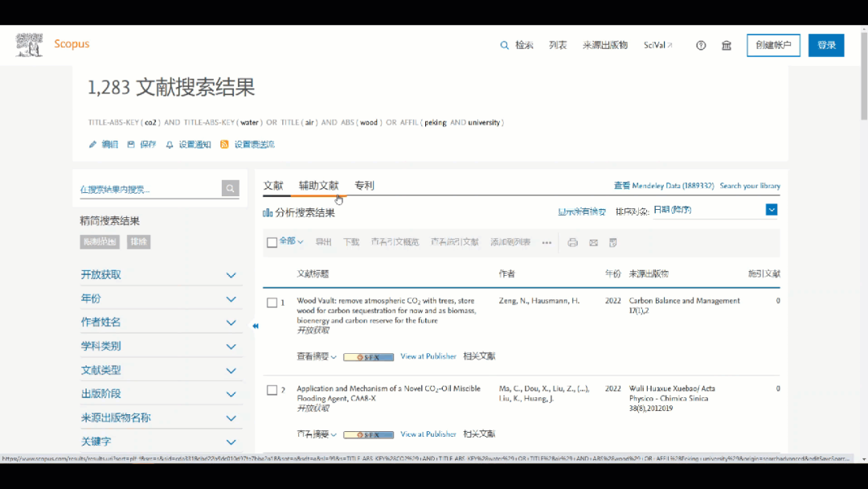Viewport: 868px width, 489px height.
Task: Switch to the 专利 tab
Action: point(364,186)
